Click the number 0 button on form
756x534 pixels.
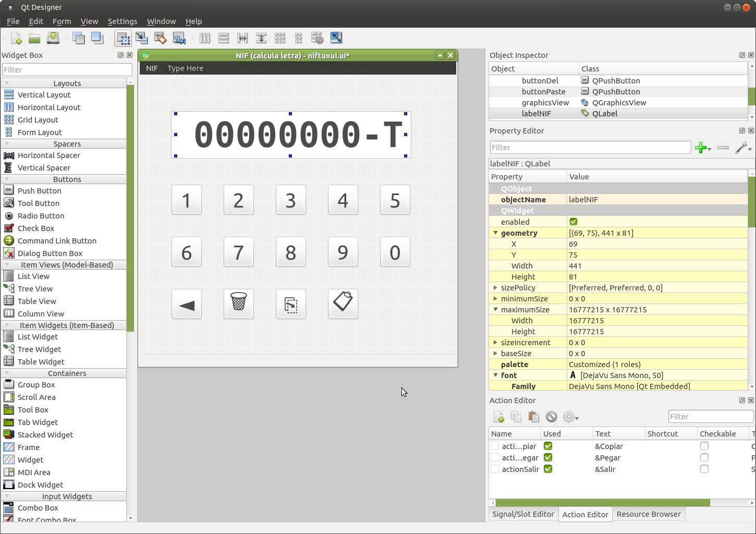[x=395, y=252]
